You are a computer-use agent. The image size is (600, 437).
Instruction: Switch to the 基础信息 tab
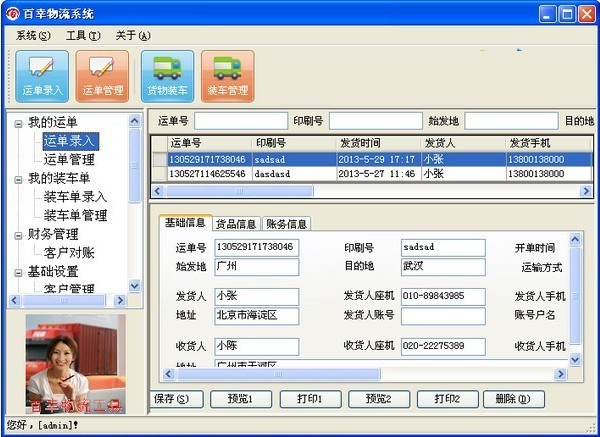(x=185, y=223)
